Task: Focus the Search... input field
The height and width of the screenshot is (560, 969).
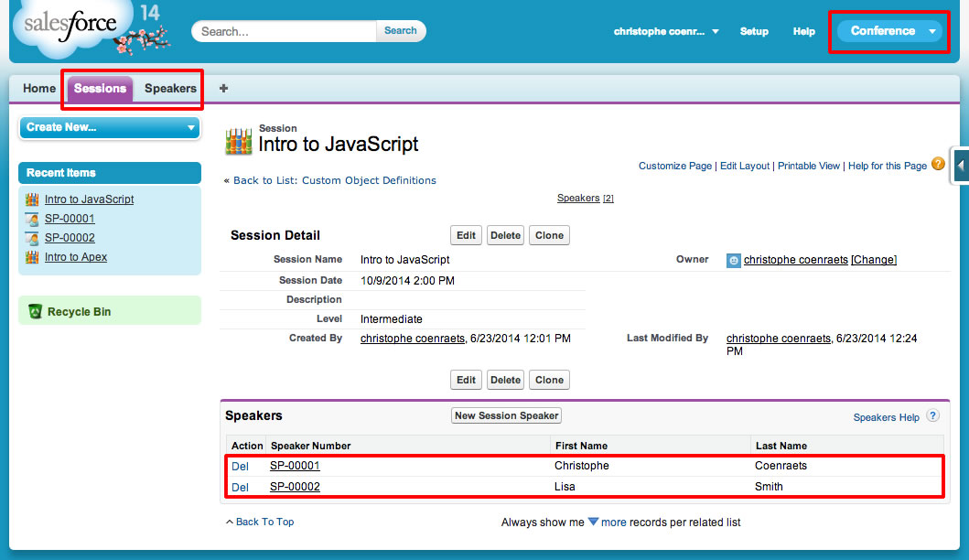Action: point(285,31)
